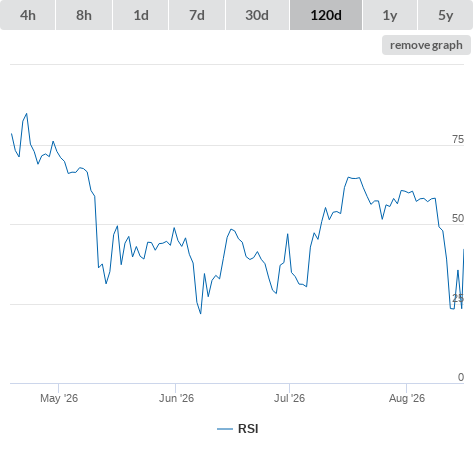Open the 1y time range view
This screenshot has width=474, height=455.
[x=390, y=15]
